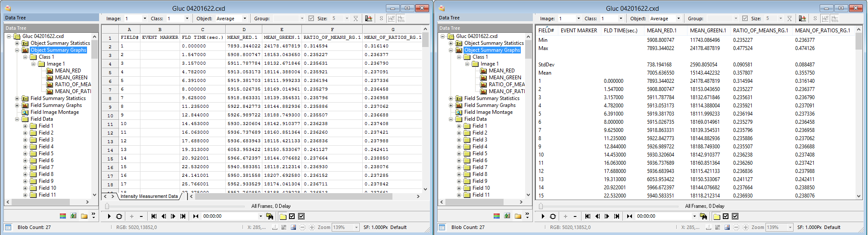Expand Field 3 in the left Data Tree
This screenshot has height=235, width=868.
click(x=25, y=140)
